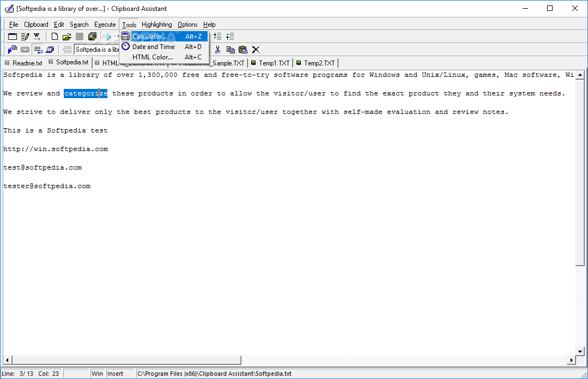588x379 pixels.
Task: Click the horizontal scrollbar right arrow
Action: click(x=571, y=360)
